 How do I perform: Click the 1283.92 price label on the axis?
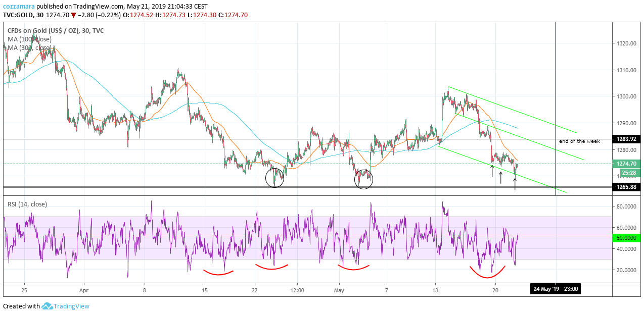(626, 139)
